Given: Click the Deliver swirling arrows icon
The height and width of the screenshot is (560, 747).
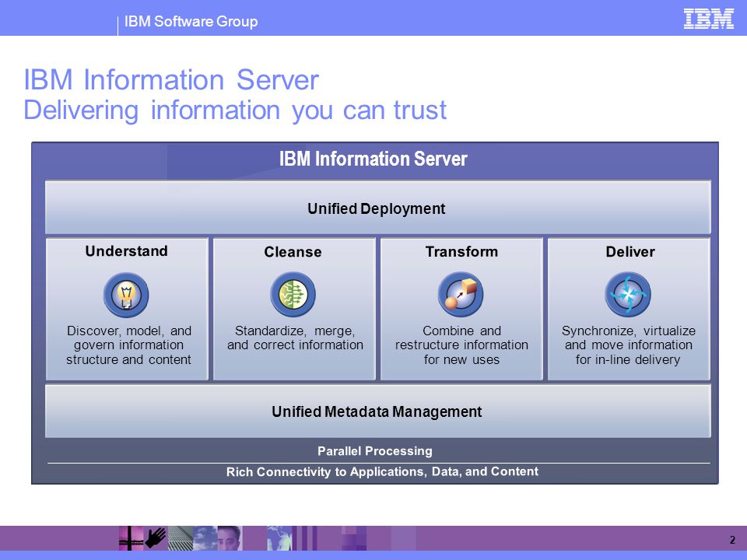Looking at the screenshot, I should (x=628, y=294).
